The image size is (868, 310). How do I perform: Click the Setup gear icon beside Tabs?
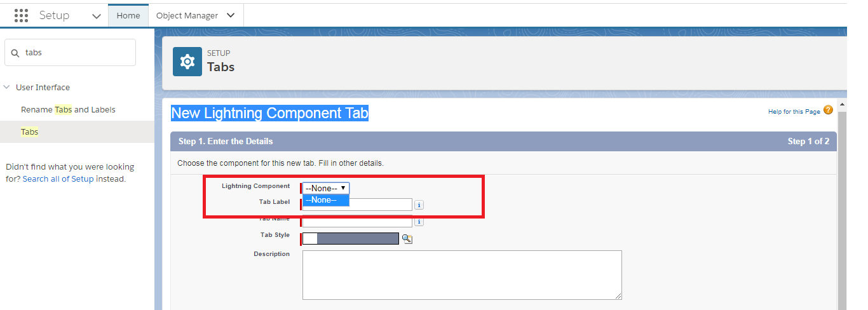point(187,62)
